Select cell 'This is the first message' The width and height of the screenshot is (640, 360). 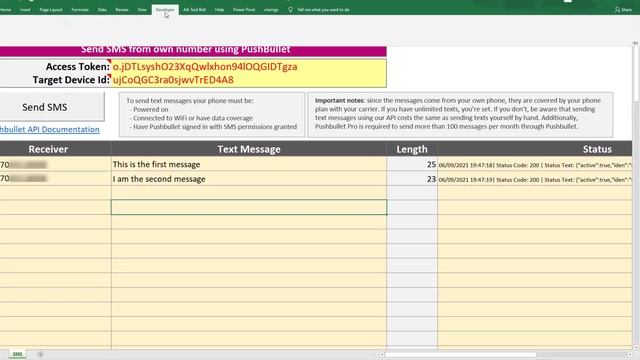coord(249,164)
